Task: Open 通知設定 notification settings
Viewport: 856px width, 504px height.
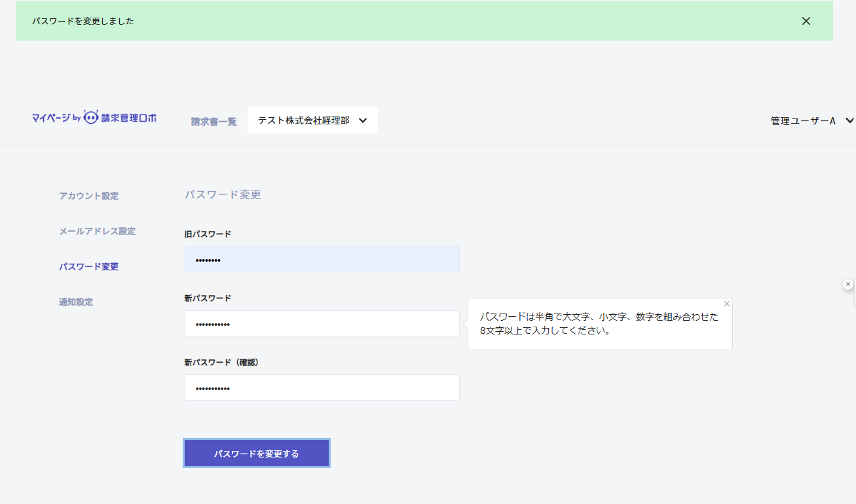Action: pos(76,302)
